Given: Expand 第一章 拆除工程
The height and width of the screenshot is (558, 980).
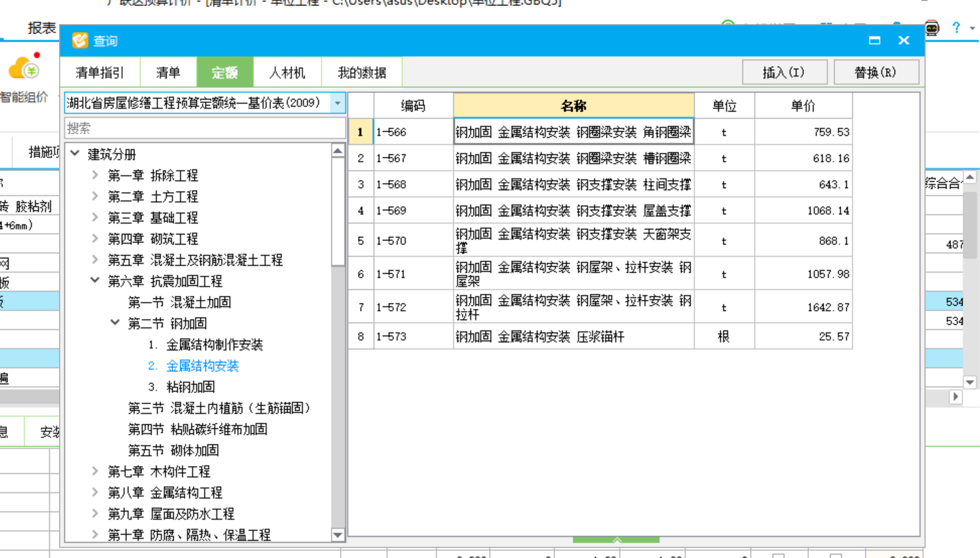Looking at the screenshot, I should point(95,175).
